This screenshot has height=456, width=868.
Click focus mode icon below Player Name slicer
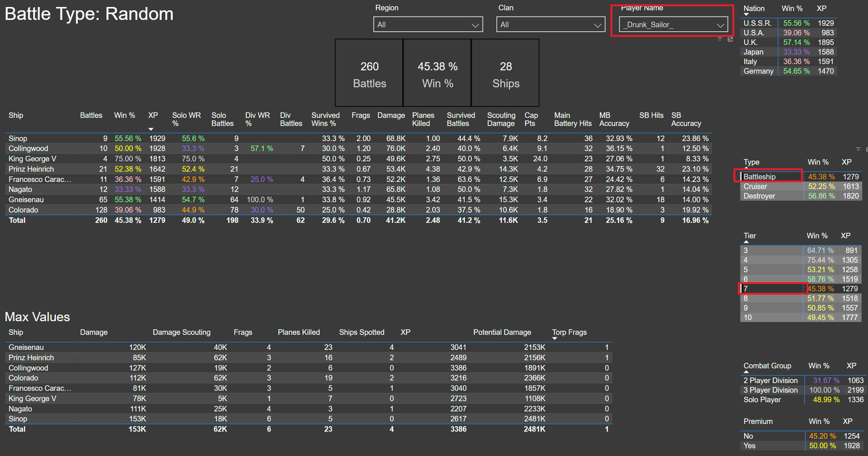coord(730,39)
